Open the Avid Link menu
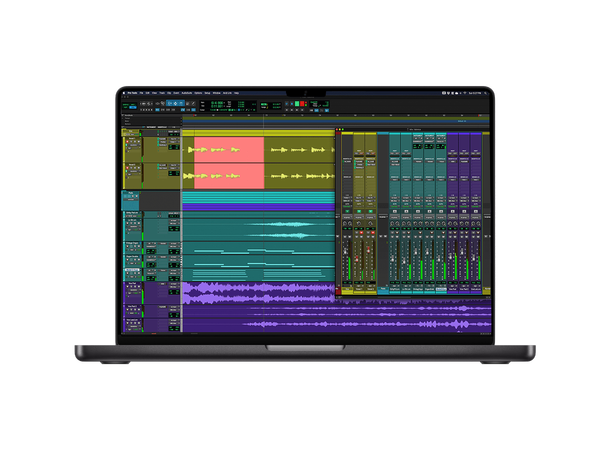Screen dimensions: 610x450 (x=227, y=93)
